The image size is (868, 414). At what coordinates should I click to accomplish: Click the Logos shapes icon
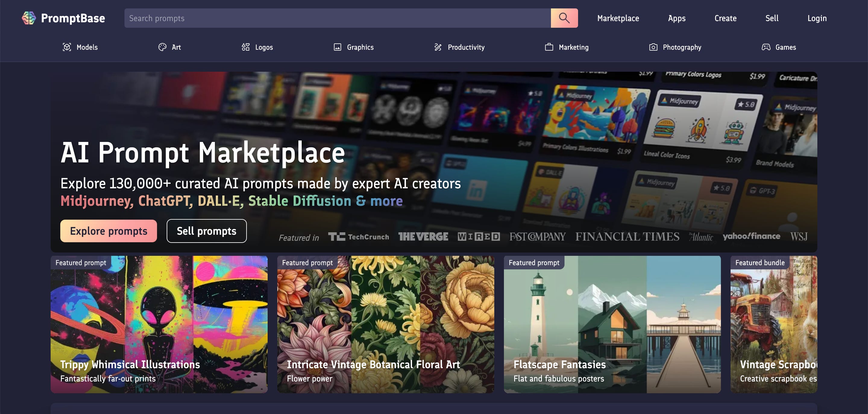tap(246, 47)
